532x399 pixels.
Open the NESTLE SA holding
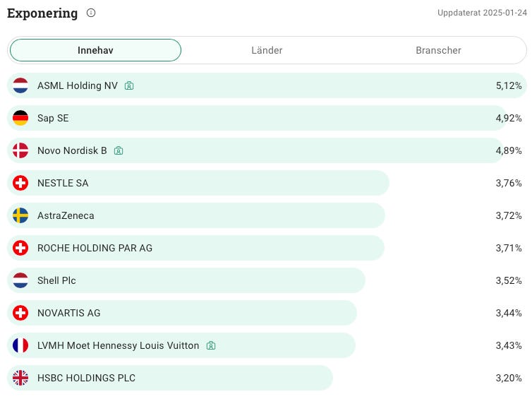click(267, 183)
